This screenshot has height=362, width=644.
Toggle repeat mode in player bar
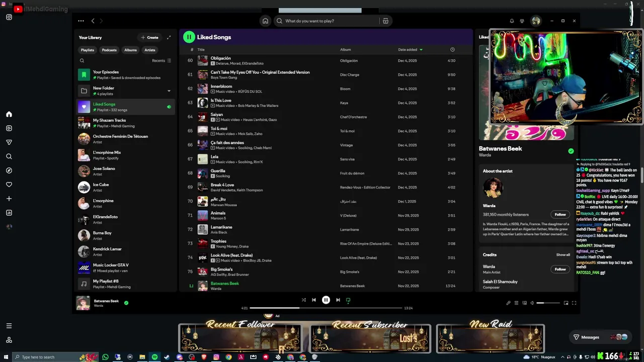click(x=348, y=300)
